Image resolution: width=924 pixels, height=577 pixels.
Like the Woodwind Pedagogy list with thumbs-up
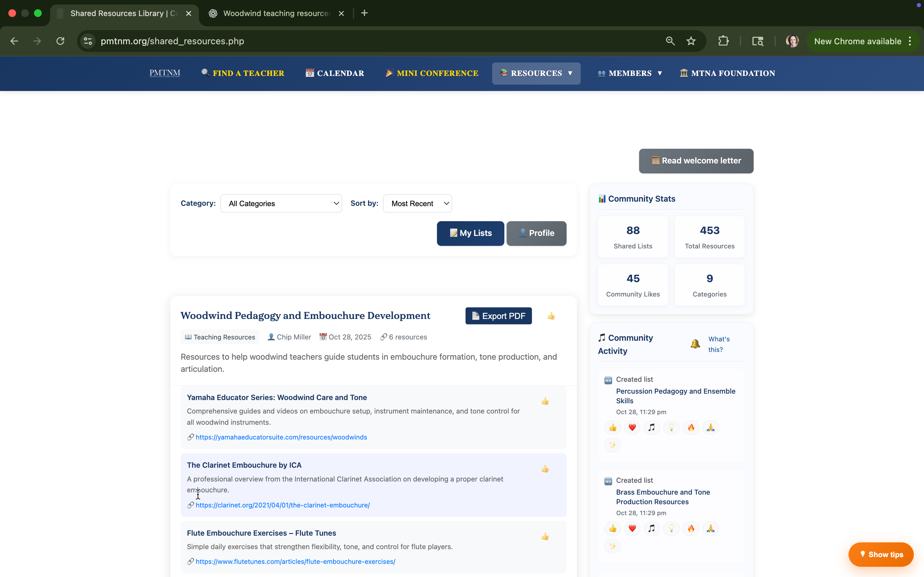[551, 316]
